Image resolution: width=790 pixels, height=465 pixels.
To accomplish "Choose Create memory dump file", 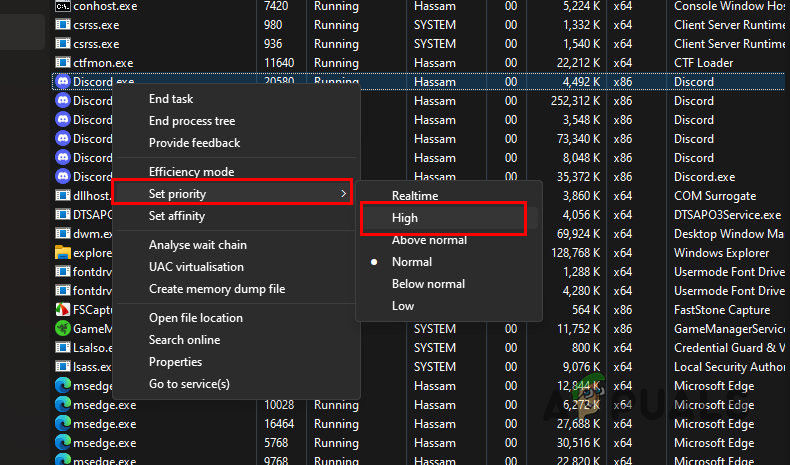I will 217,289.
